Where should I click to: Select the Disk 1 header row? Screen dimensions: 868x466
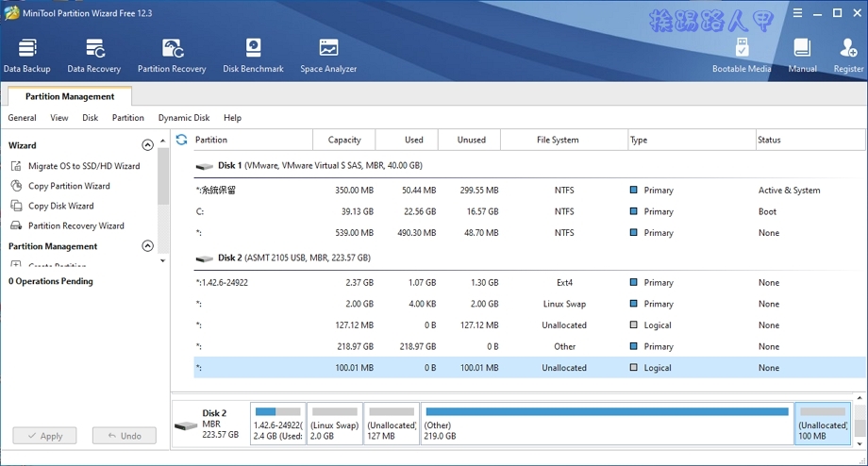(x=529, y=165)
